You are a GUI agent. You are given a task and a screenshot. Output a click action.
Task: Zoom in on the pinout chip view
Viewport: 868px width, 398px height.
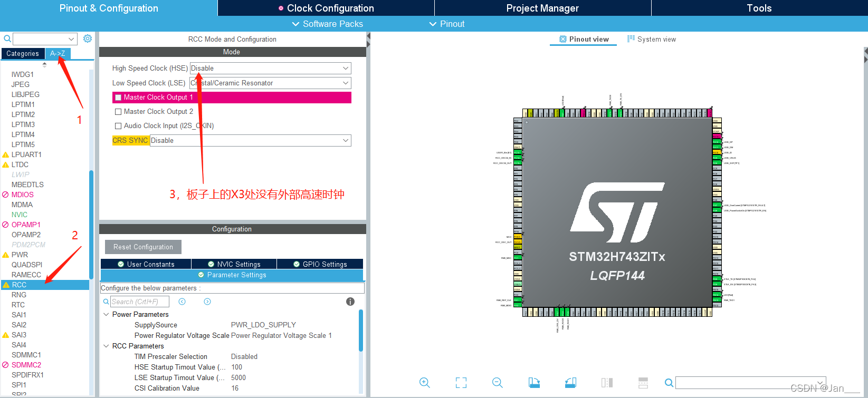pos(425,383)
